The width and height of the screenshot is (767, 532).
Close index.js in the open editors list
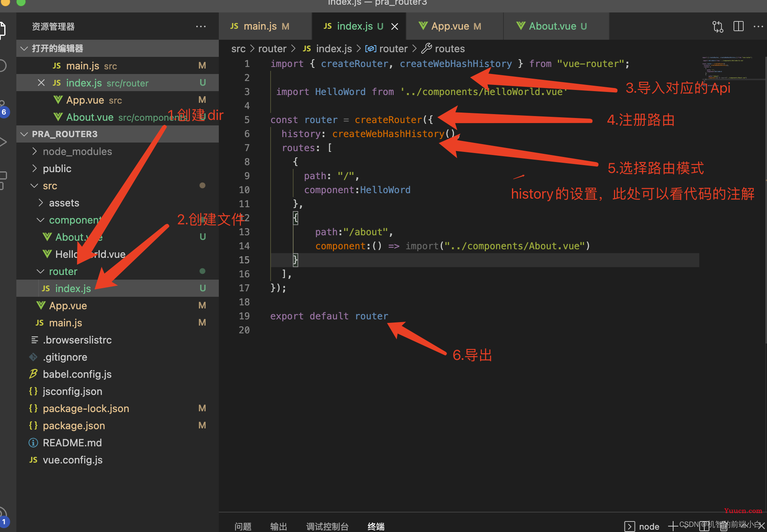click(x=41, y=83)
